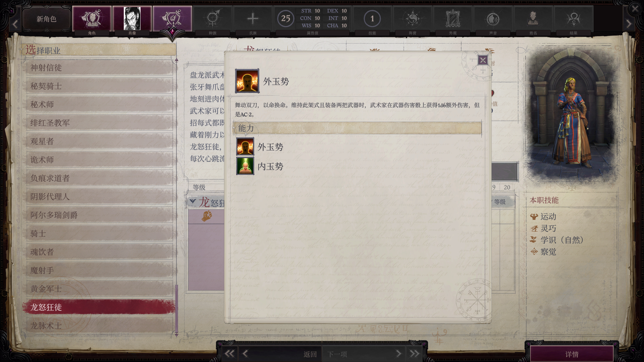Choose the 负痕求道者 class
The width and height of the screenshot is (644, 362).
click(x=100, y=178)
